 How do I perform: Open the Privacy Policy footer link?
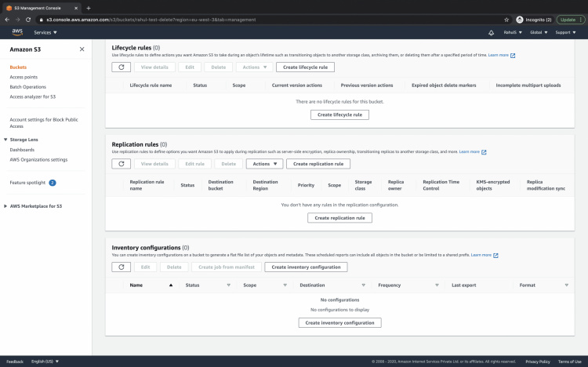pyautogui.click(x=538, y=362)
